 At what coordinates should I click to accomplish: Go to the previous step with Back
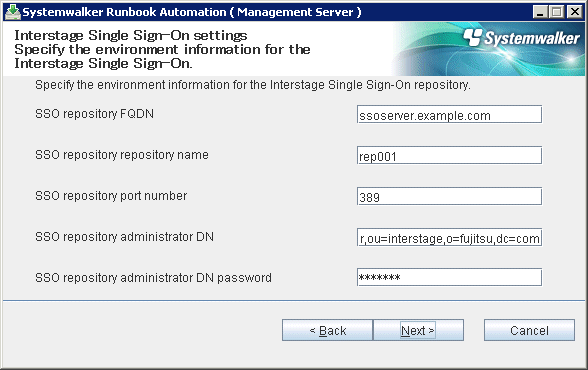(327, 330)
